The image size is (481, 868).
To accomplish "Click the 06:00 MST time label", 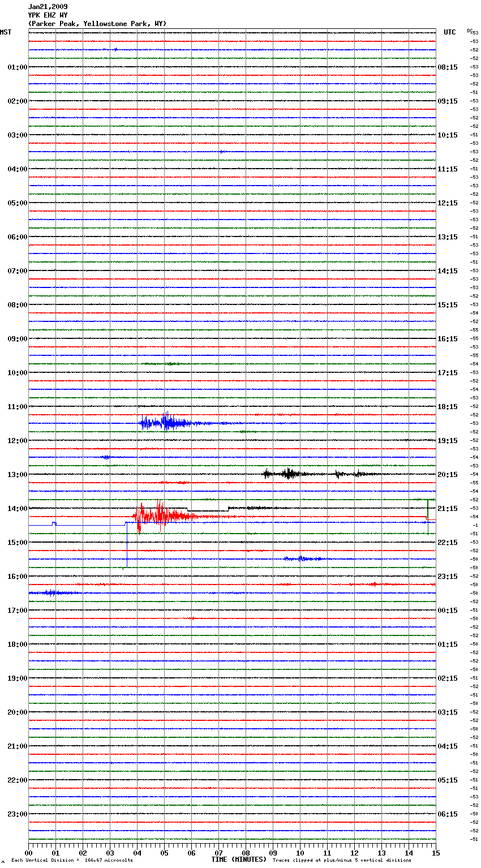I will (x=18, y=237).
